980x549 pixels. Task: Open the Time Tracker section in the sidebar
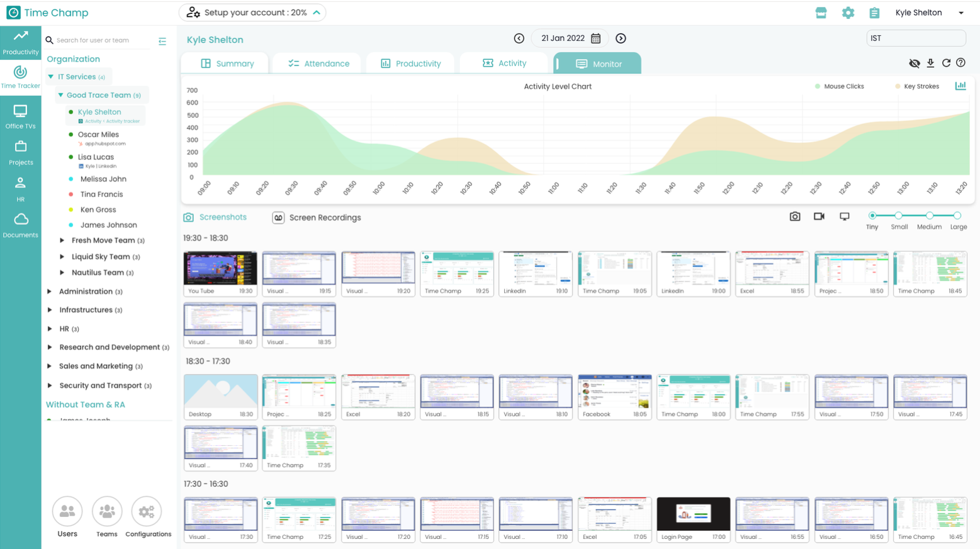click(x=21, y=76)
